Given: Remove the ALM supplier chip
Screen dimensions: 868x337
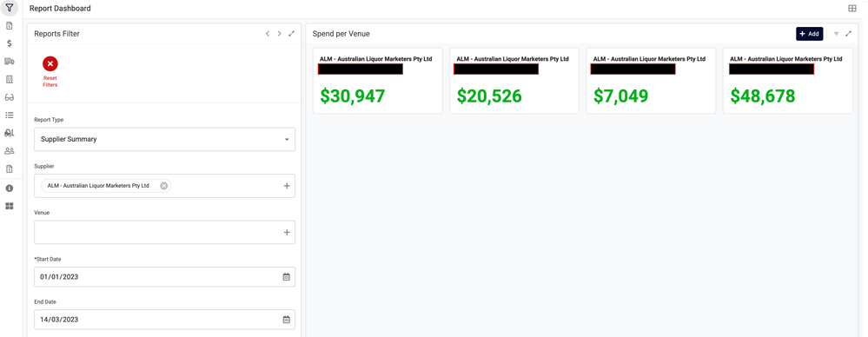Looking at the screenshot, I should click(x=164, y=186).
